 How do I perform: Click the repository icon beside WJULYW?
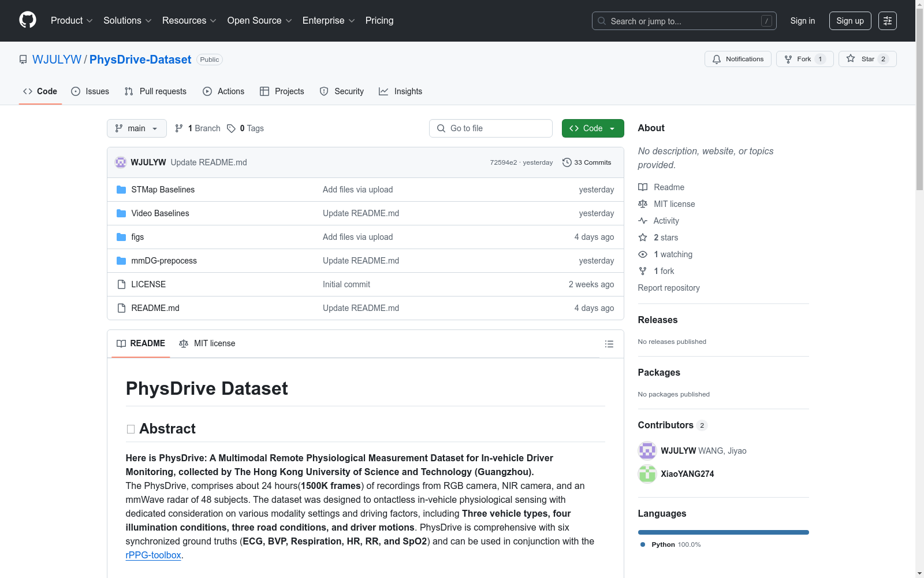click(x=23, y=60)
